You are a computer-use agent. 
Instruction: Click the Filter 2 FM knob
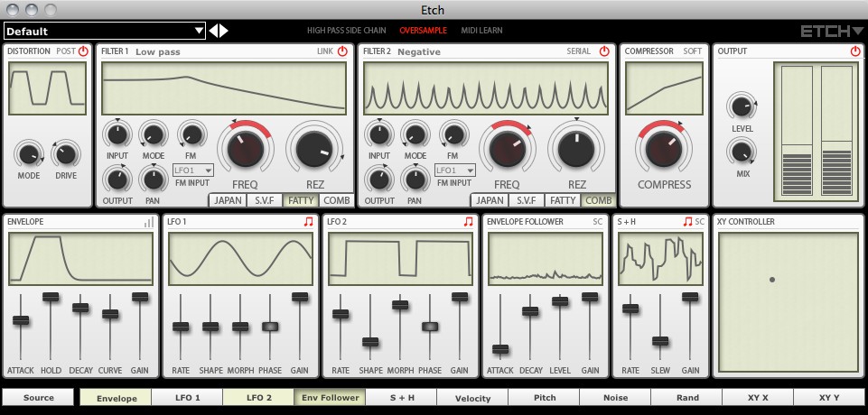453,134
